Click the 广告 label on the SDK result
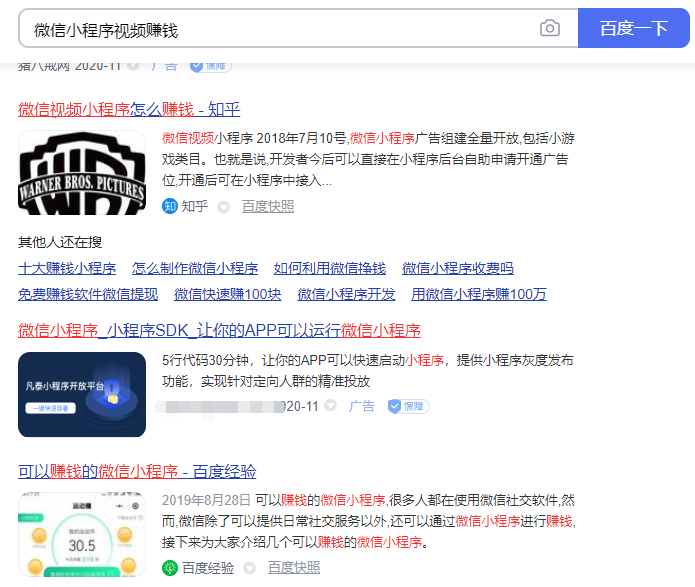This screenshot has height=587, width=695. [x=362, y=406]
